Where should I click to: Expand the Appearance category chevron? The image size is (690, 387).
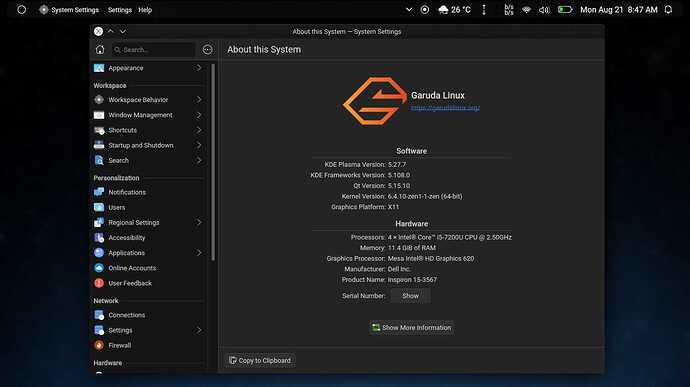pos(199,68)
